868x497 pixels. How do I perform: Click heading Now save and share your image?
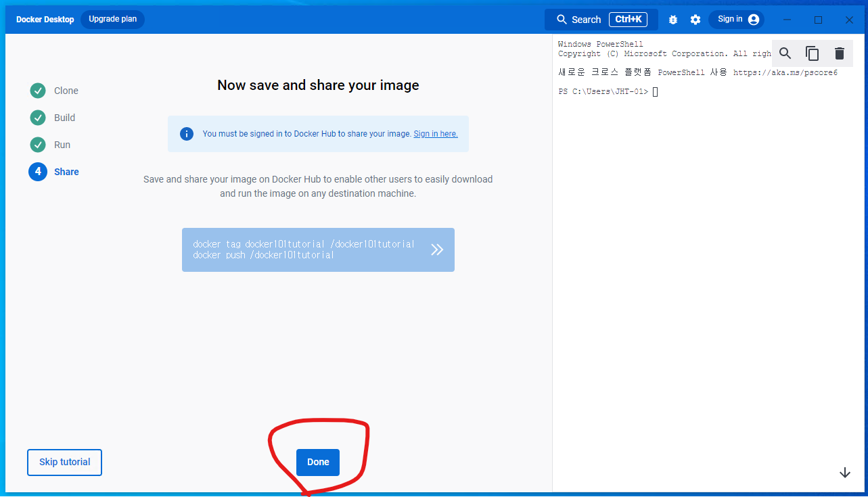pos(318,85)
